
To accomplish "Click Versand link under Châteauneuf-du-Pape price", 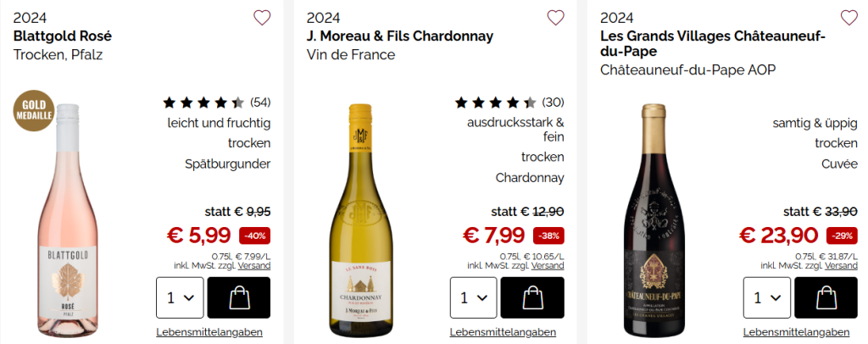I will (x=841, y=265).
